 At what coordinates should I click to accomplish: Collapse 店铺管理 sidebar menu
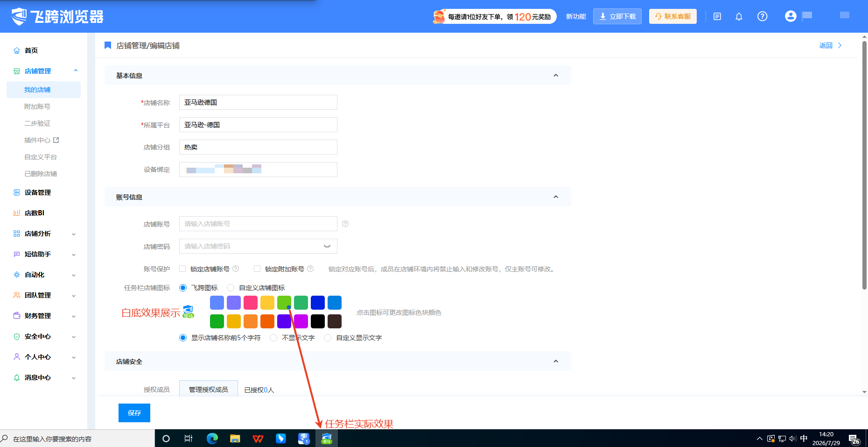click(x=76, y=71)
